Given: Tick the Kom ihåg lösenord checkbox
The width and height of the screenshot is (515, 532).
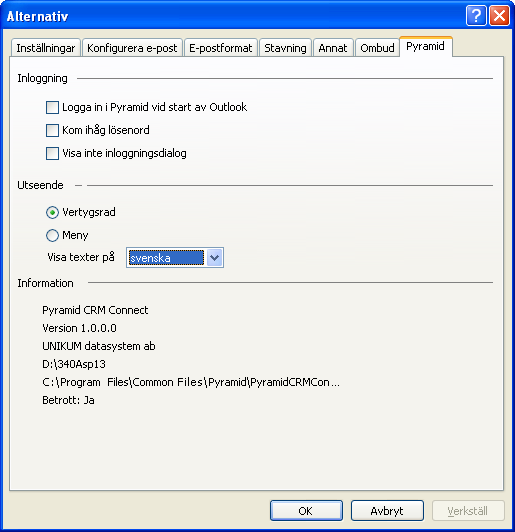Looking at the screenshot, I should [x=52, y=130].
